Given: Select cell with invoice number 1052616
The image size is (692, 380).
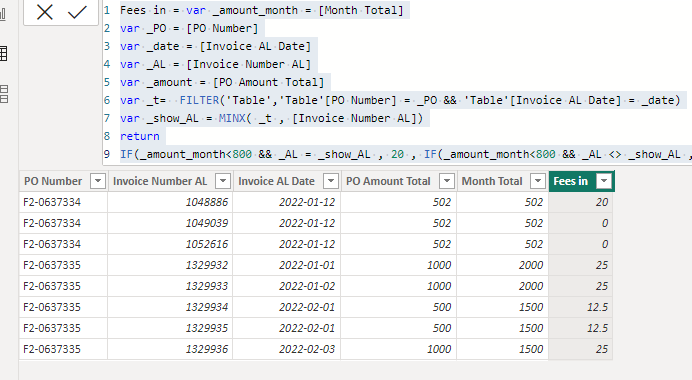Looking at the screenshot, I should pyautogui.click(x=170, y=244).
